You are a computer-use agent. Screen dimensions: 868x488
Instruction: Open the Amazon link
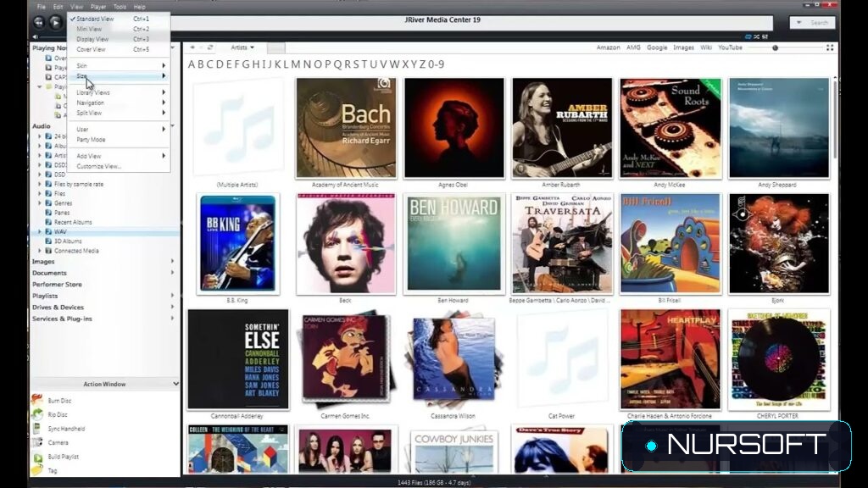tap(608, 47)
